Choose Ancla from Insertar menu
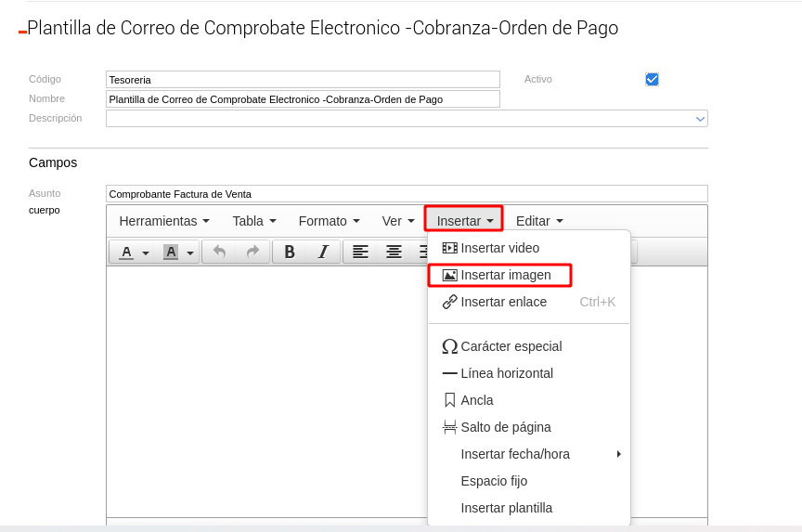The height and width of the screenshot is (532, 802). tap(529, 400)
